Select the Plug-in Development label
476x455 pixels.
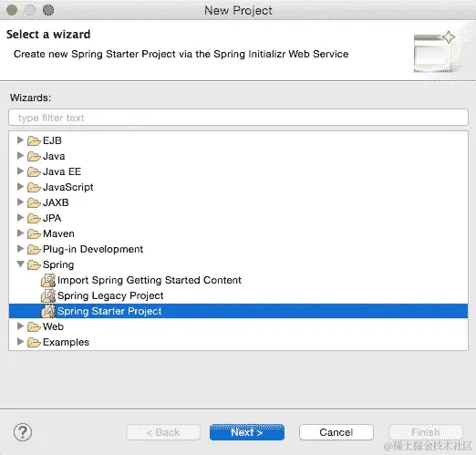click(x=93, y=249)
